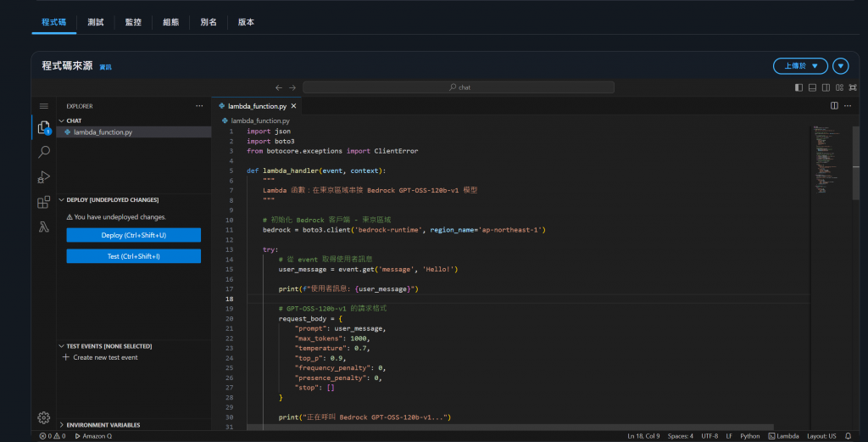Click Python language mode

[x=750, y=436]
